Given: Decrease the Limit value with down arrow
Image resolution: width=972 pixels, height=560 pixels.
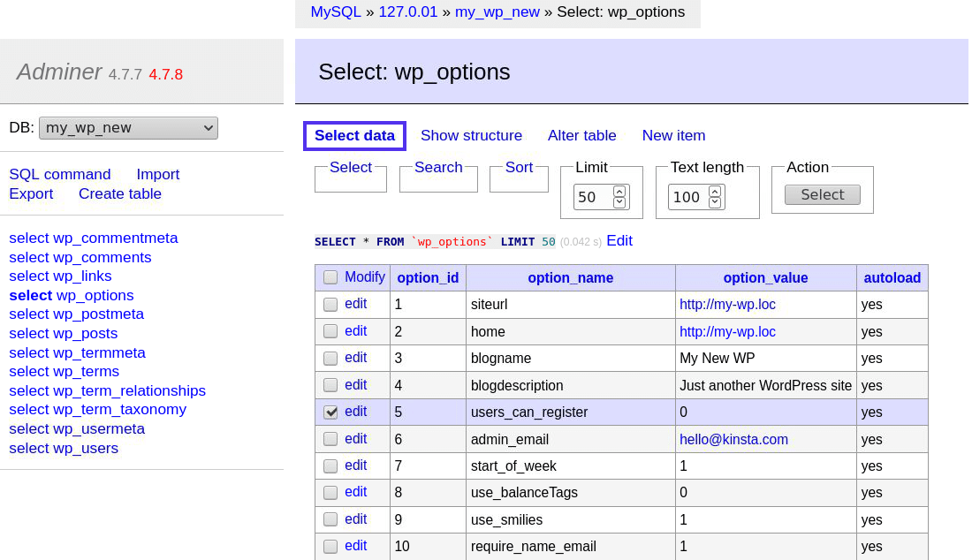Looking at the screenshot, I should 619,202.
